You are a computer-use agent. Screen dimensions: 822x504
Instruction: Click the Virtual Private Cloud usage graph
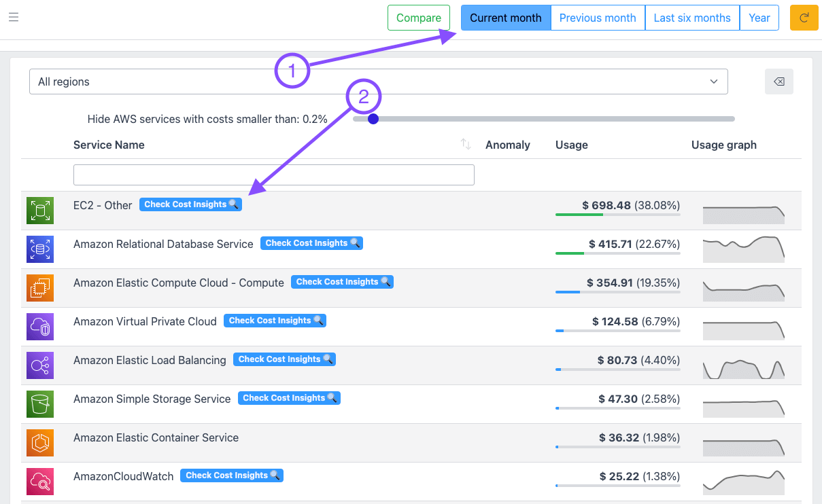click(744, 330)
